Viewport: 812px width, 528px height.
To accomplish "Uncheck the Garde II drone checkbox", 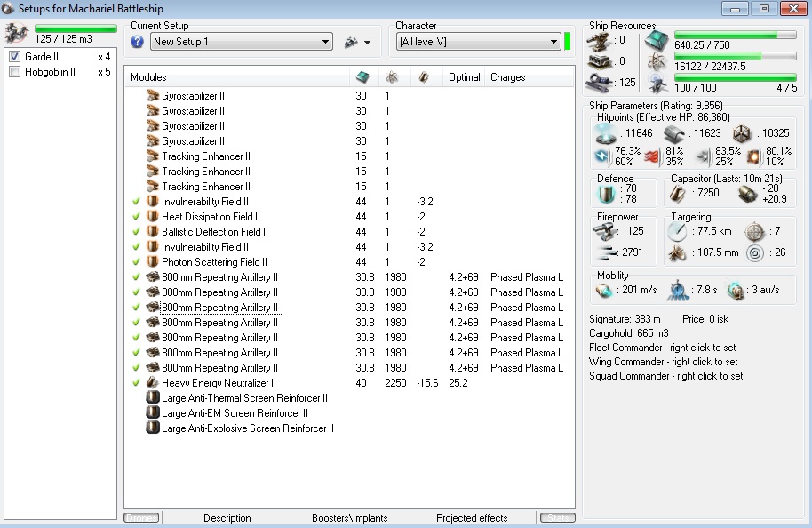I will pos(14,57).
